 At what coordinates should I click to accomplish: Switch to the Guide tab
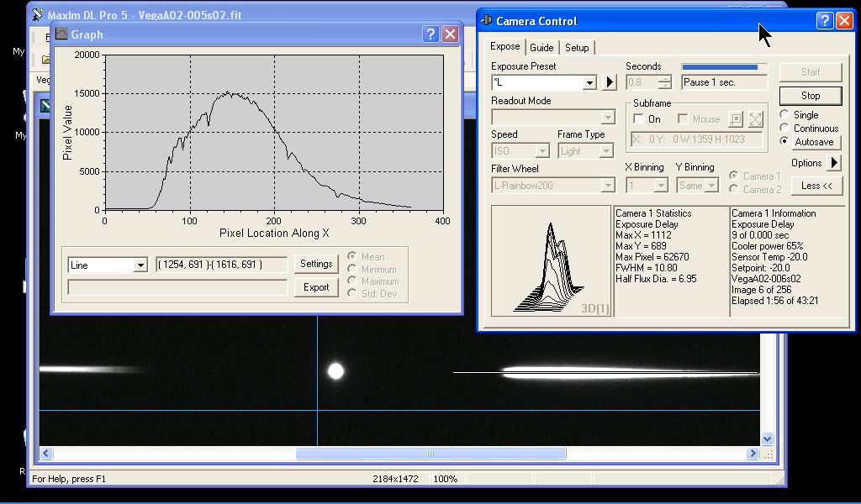[x=541, y=48]
